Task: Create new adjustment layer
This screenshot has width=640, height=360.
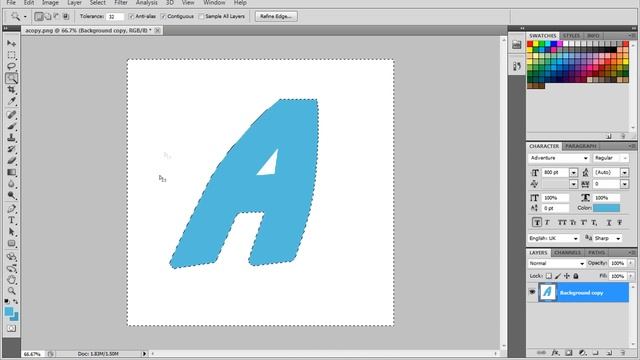Action: coord(582,353)
